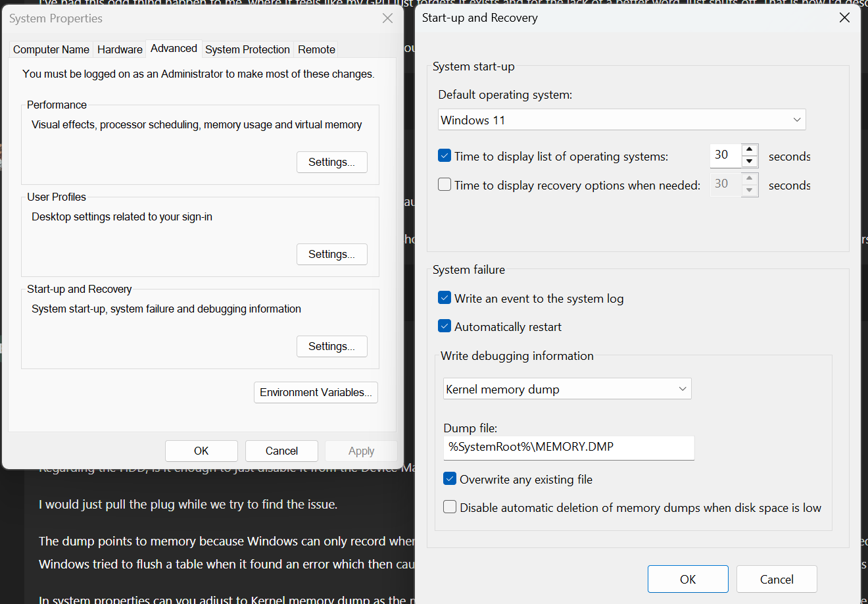868x604 pixels.
Task: Confirm Start-up and Recovery with OK
Action: point(688,579)
